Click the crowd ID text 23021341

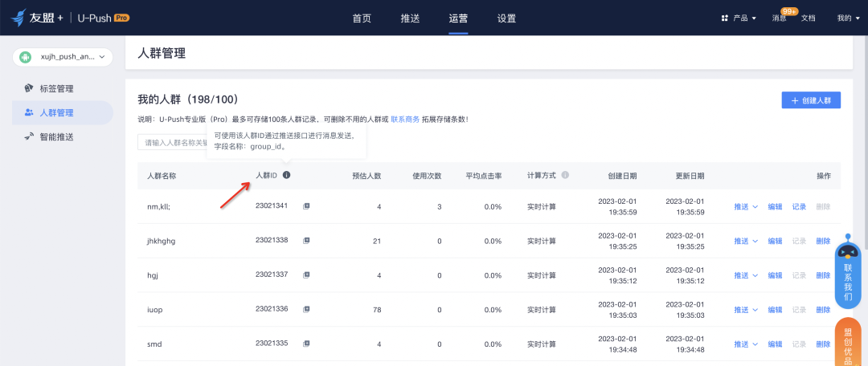tap(272, 205)
